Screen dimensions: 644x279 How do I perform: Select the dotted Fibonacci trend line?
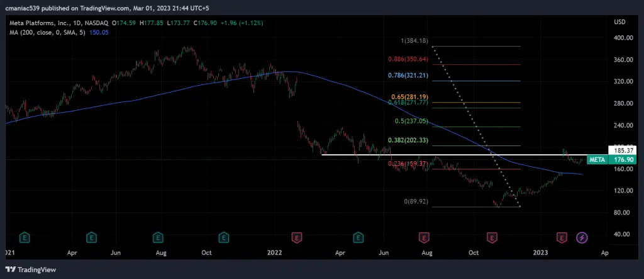click(x=477, y=127)
